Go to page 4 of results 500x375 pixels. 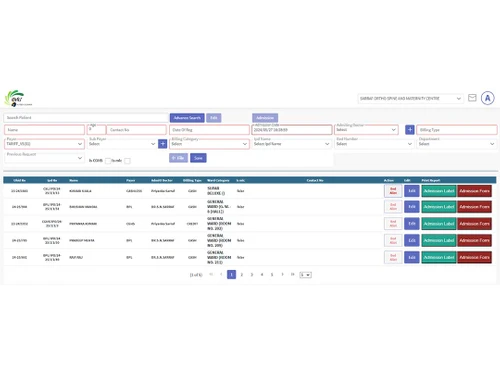point(262,274)
